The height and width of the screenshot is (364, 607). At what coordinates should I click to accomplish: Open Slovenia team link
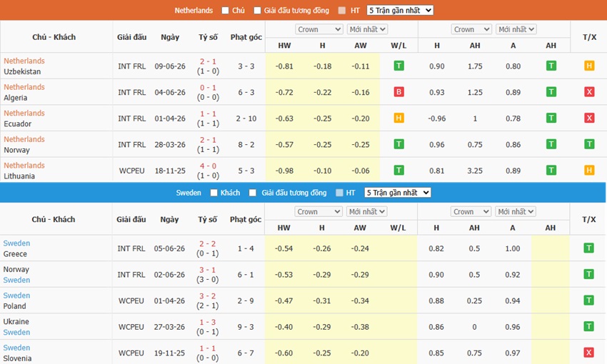17,358
